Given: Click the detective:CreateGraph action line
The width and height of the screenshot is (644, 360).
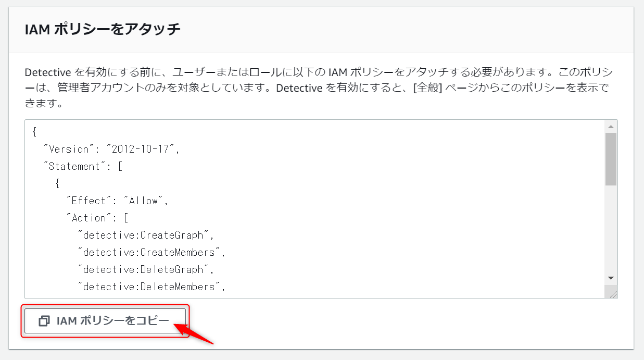Looking at the screenshot, I should (146, 235).
